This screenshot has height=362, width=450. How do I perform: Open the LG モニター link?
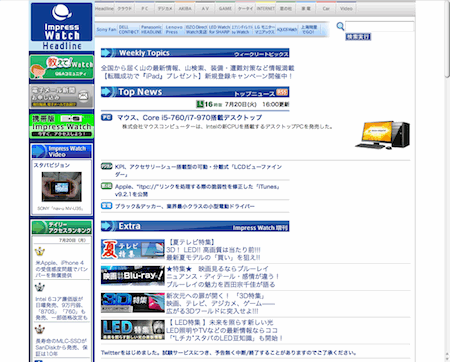tap(265, 29)
